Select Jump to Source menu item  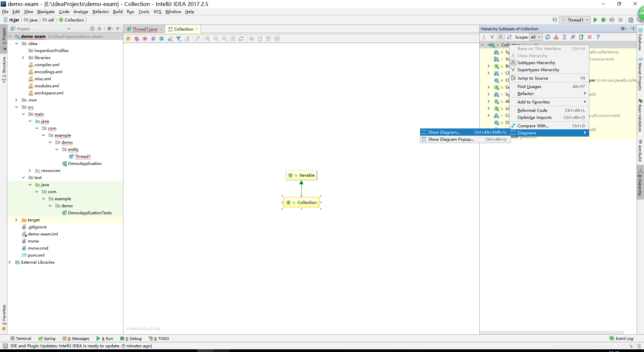(549, 78)
